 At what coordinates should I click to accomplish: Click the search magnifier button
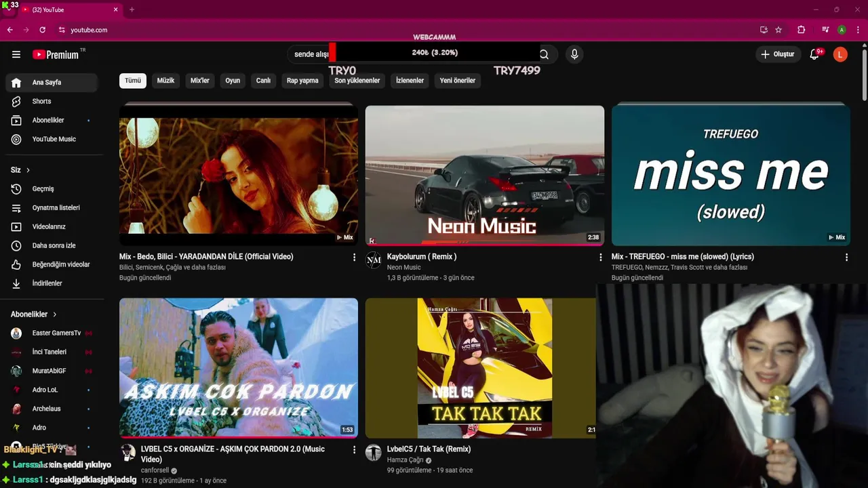pyautogui.click(x=544, y=54)
